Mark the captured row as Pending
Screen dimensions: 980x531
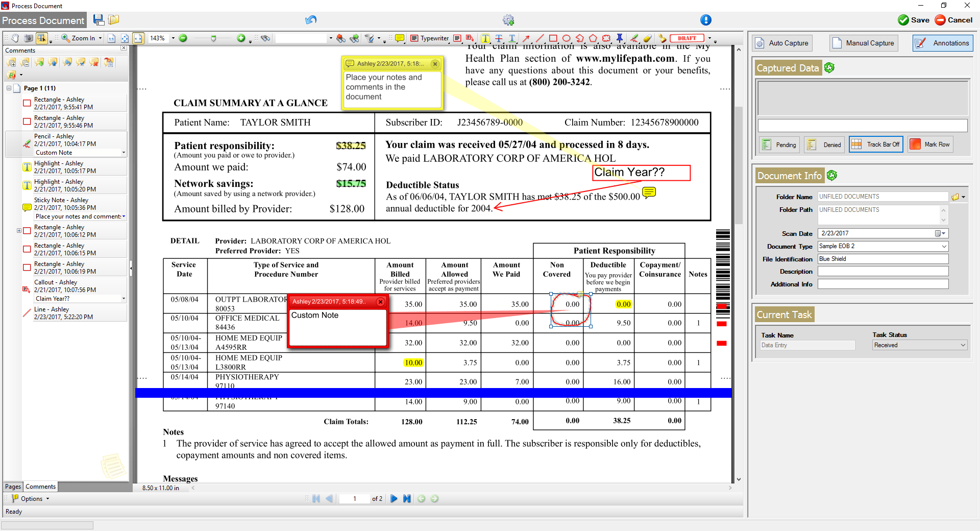coord(779,144)
